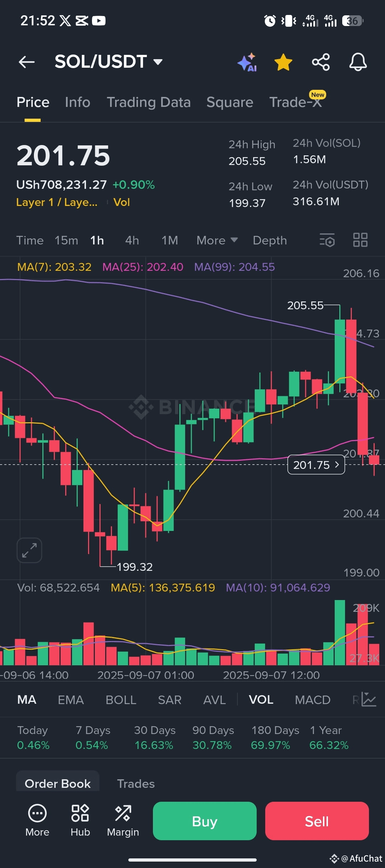Tap the X app icon in status bar
The width and height of the screenshot is (385, 868).
click(65, 21)
